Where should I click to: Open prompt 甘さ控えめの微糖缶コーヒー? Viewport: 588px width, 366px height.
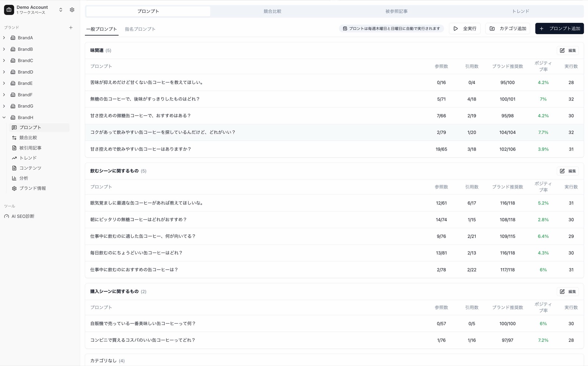pyautogui.click(x=334, y=116)
